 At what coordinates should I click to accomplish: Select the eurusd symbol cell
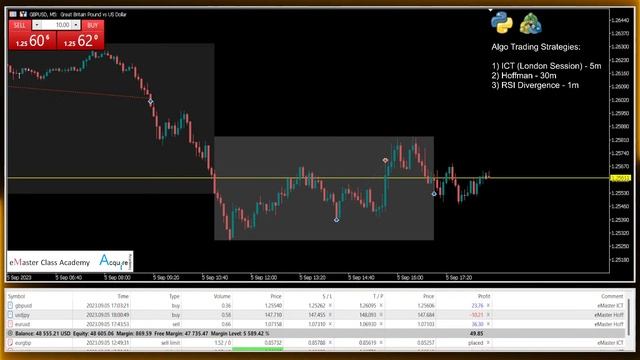coord(22,324)
